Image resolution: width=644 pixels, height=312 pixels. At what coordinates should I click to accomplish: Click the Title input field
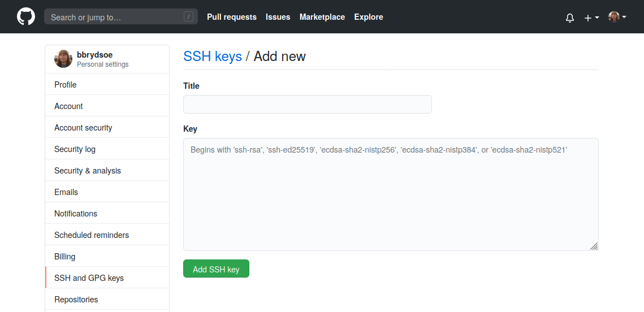pos(307,104)
